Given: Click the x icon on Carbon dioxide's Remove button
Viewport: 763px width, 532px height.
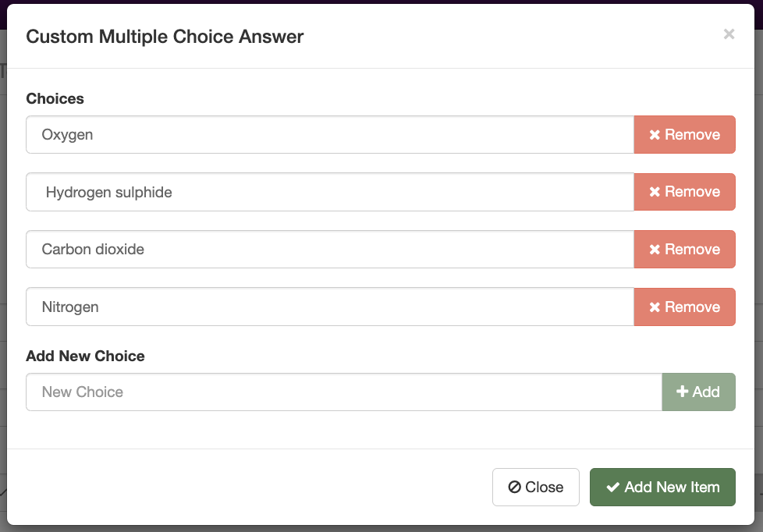Looking at the screenshot, I should (x=656, y=249).
